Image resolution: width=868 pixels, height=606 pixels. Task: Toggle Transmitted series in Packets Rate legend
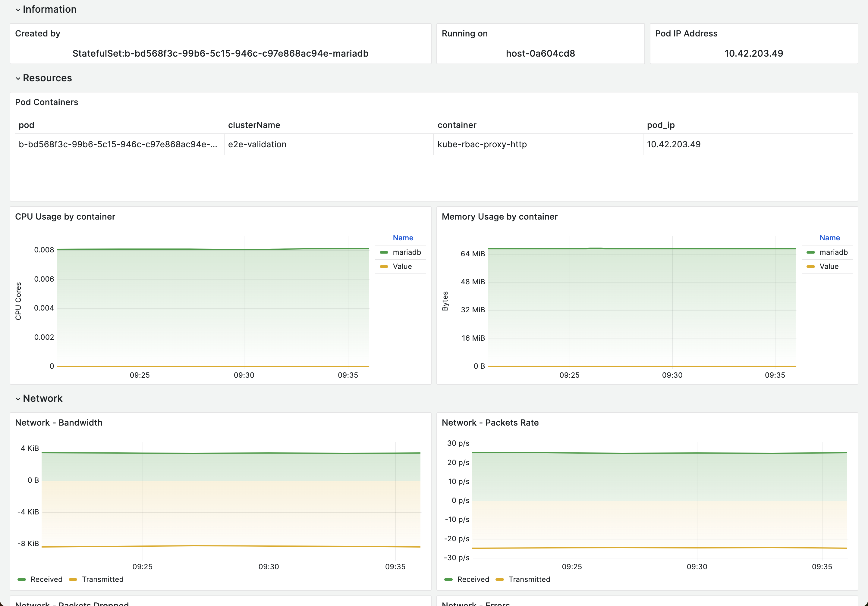[x=529, y=579]
